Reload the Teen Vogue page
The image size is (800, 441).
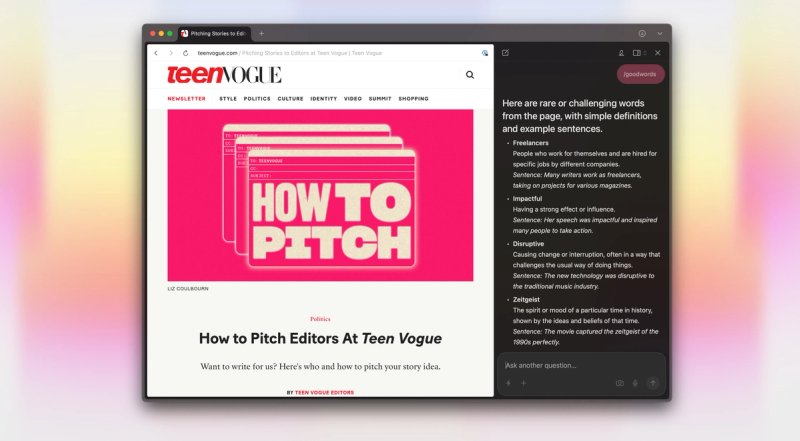[x=186, y=53]
